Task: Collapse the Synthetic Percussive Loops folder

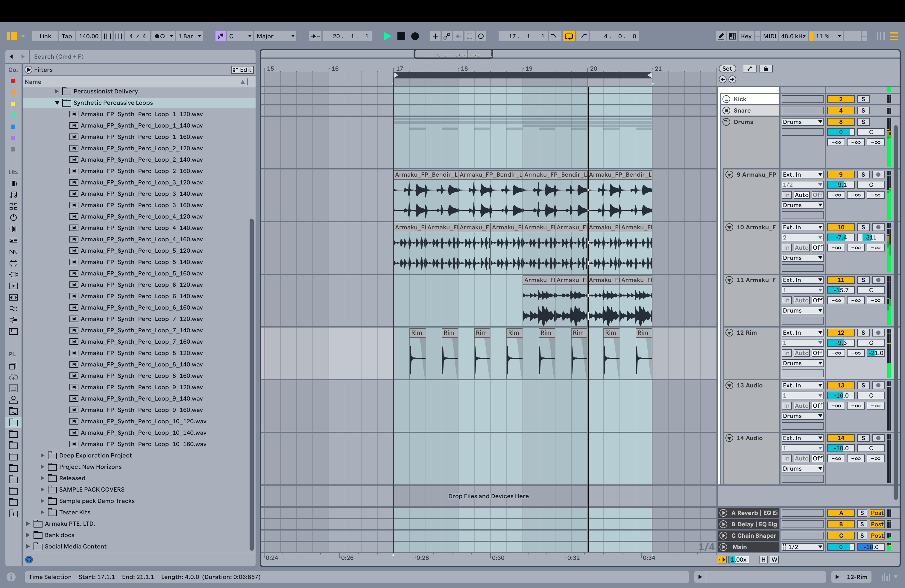Action: (57, 103)
